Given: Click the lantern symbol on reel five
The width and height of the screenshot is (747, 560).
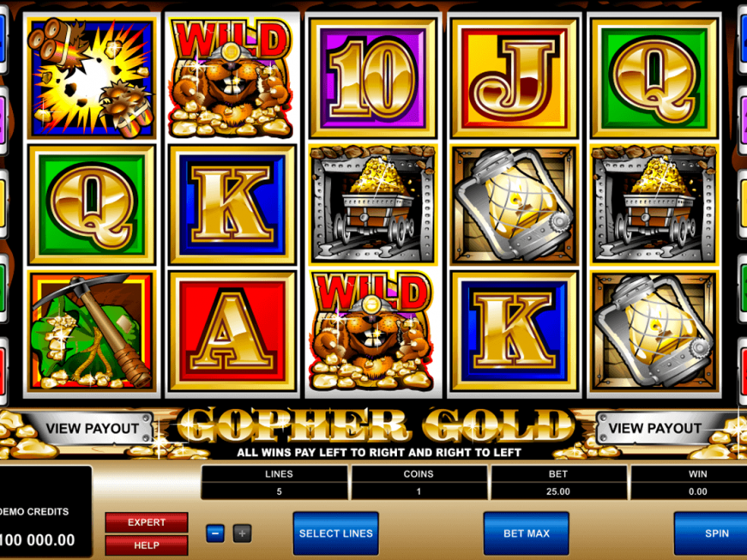Looking at the screenshot, I should tap(654, 331).
